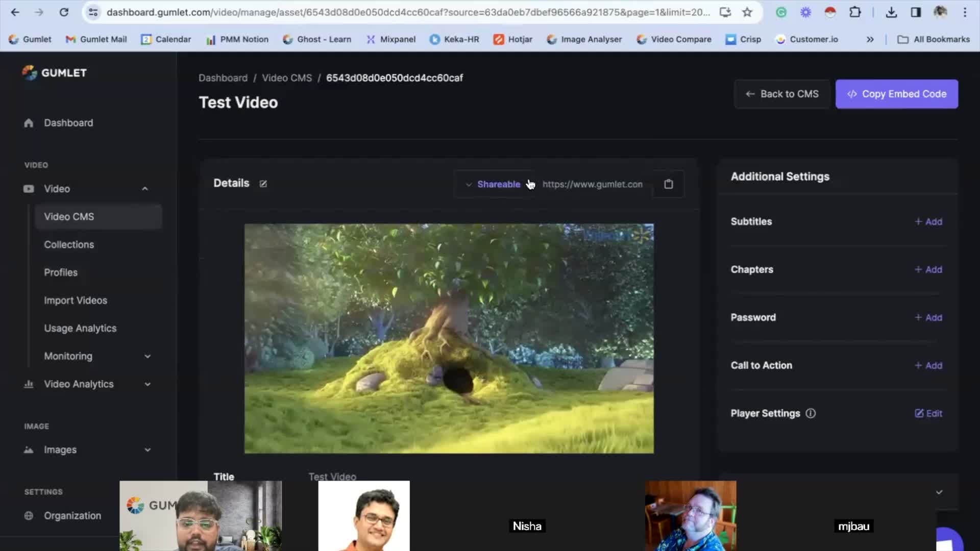The width and height of the screenshot is (980, 551).
Task: Click the edit pencil icon next to Details
Action: point(263,184)
